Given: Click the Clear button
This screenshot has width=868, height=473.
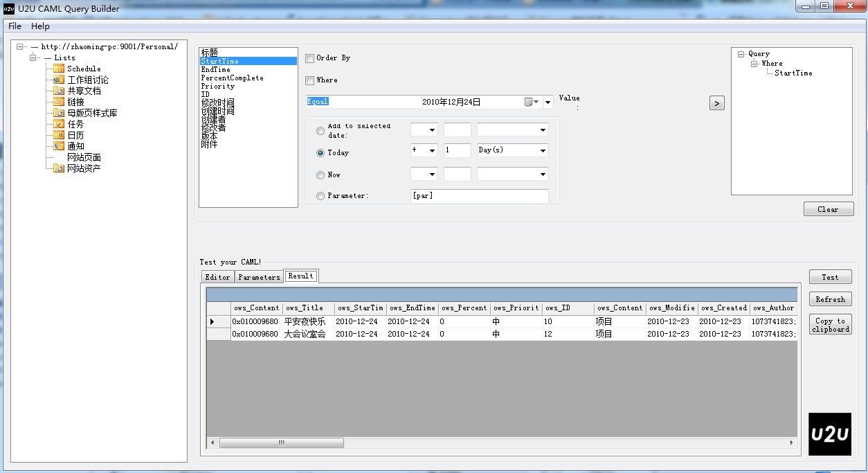Looking at the screenshot, I should 829,209.
